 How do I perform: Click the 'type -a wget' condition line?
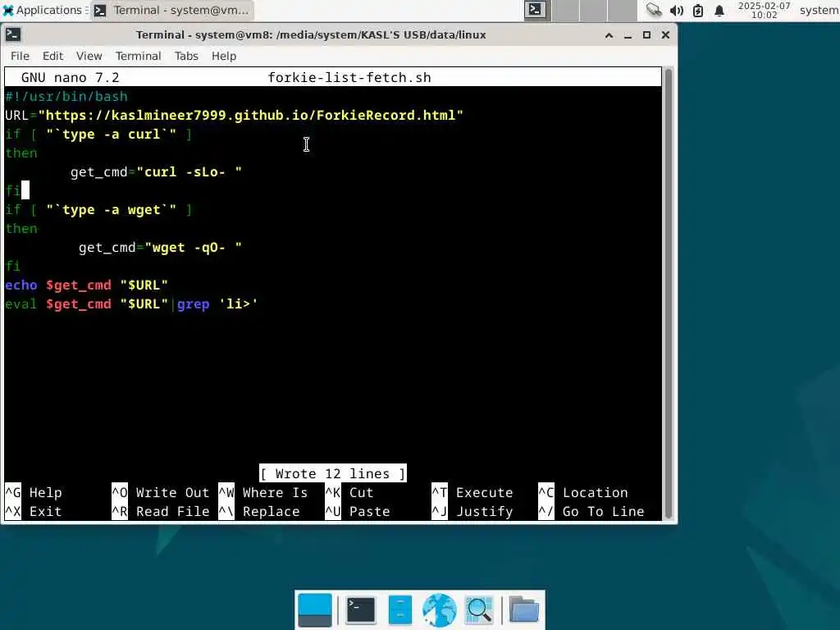(98, 209)
